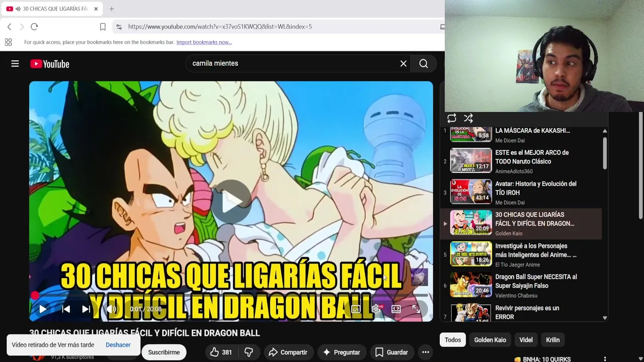
Task: Go back with the browser back arrow
Action: (9, 27)
